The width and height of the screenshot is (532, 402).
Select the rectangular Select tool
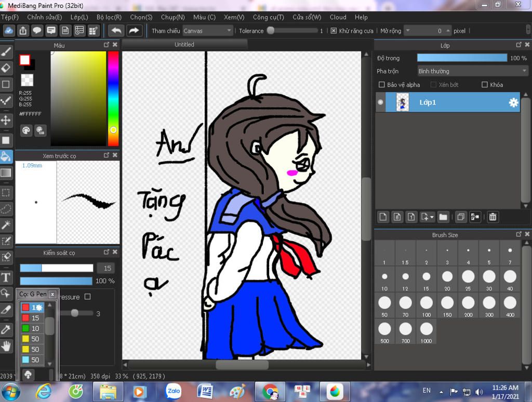(x=6, y=192)
